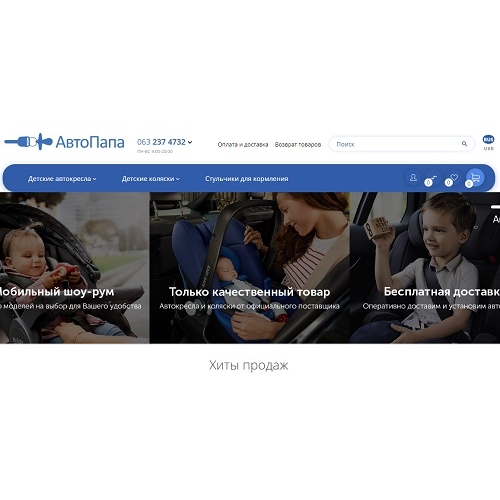
Task: Expand the phone number dropdown arrow
Action: coord(190,142)
